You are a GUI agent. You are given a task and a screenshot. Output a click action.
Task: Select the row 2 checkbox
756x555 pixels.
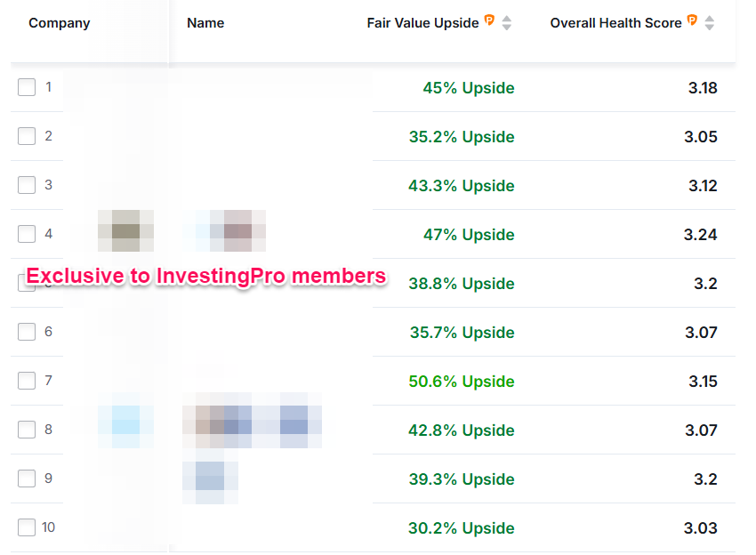27,136
